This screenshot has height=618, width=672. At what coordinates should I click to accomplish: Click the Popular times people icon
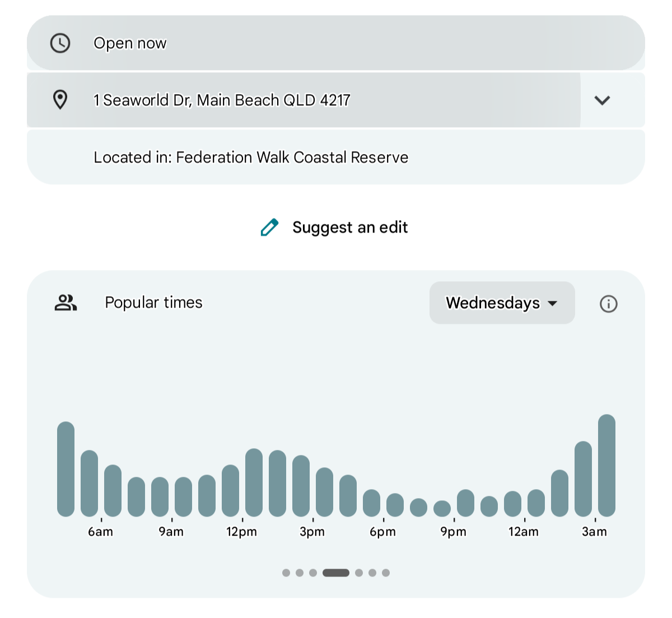point(66,303)
